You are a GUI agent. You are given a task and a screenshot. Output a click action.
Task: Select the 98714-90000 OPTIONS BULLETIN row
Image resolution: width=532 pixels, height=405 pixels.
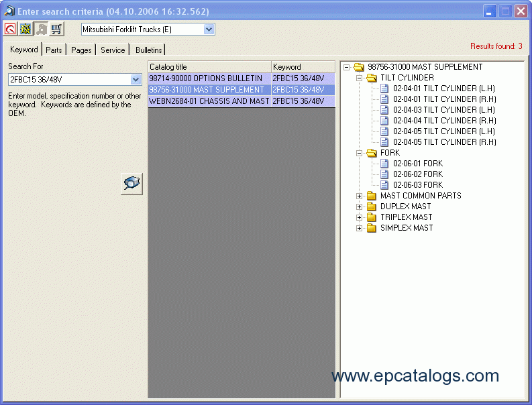tap(242, 78)
